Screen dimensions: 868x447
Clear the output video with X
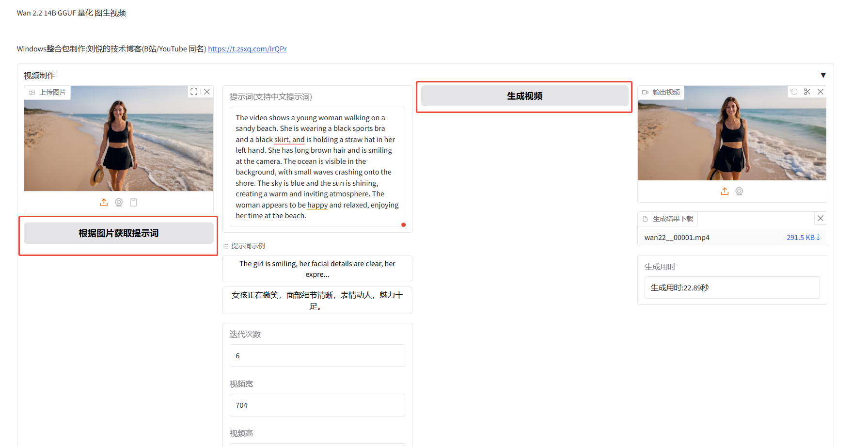(x=821, y=91)
